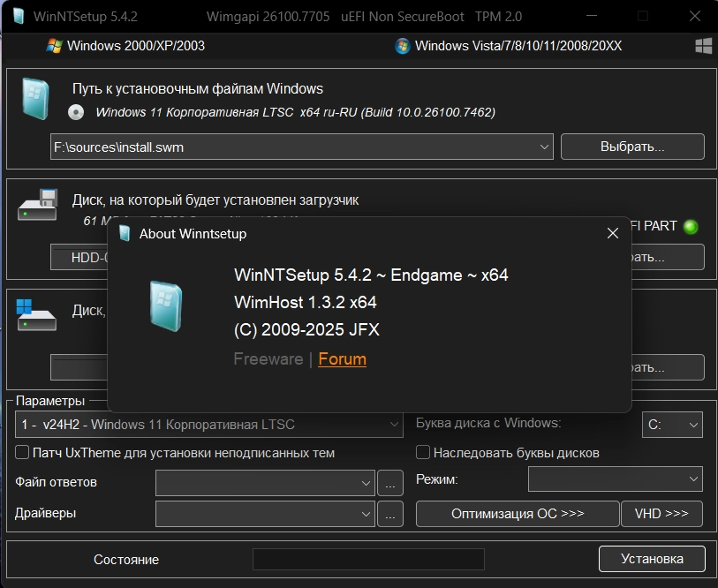Click the Параметры group label
Viewport: 718px width, 588px height.
pyautogui.click(x=50, y=401)
